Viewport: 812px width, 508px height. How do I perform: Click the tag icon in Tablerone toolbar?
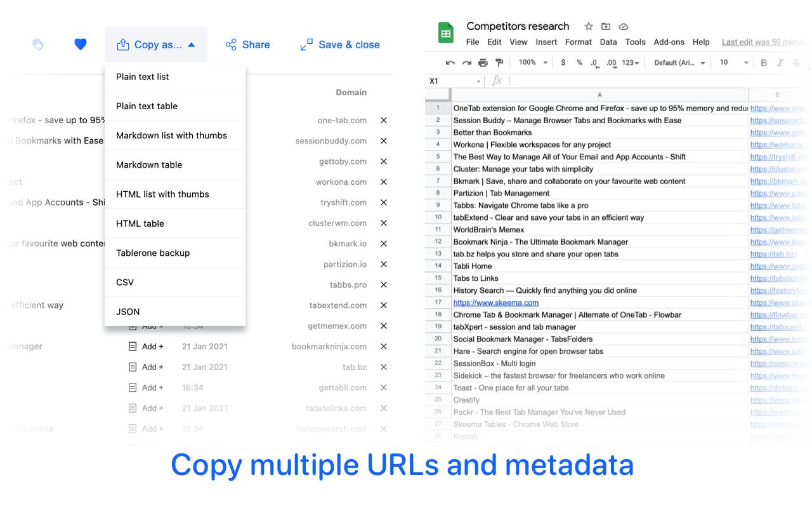[x=38, y=44]
